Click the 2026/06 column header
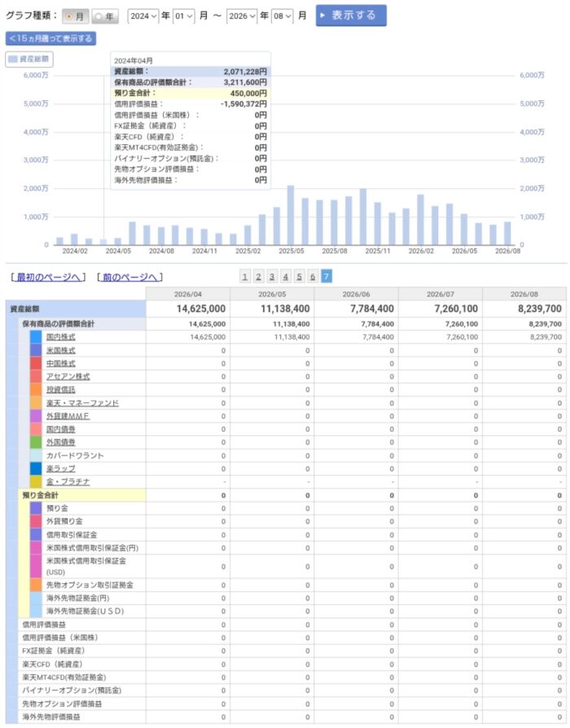 (x=356, y=294)
